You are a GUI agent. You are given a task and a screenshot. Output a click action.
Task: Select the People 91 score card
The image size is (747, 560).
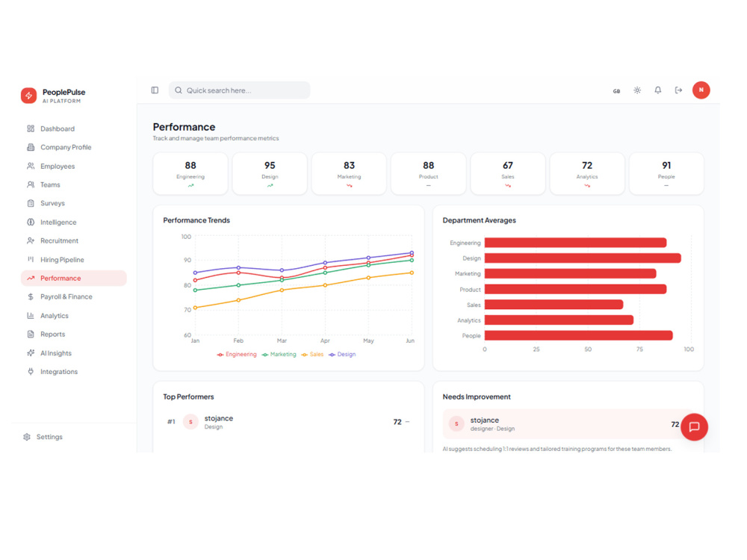pyautogui.click(x=666, y=174)
